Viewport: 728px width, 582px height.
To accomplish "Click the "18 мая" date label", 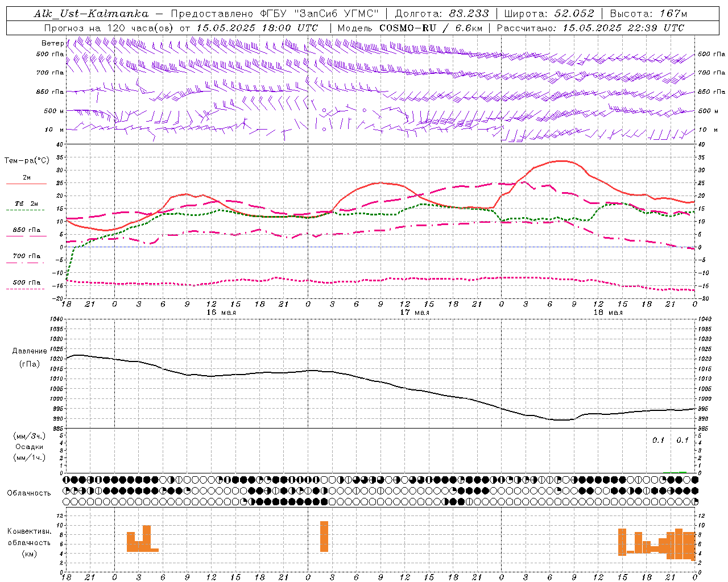I will coord(608,313).
